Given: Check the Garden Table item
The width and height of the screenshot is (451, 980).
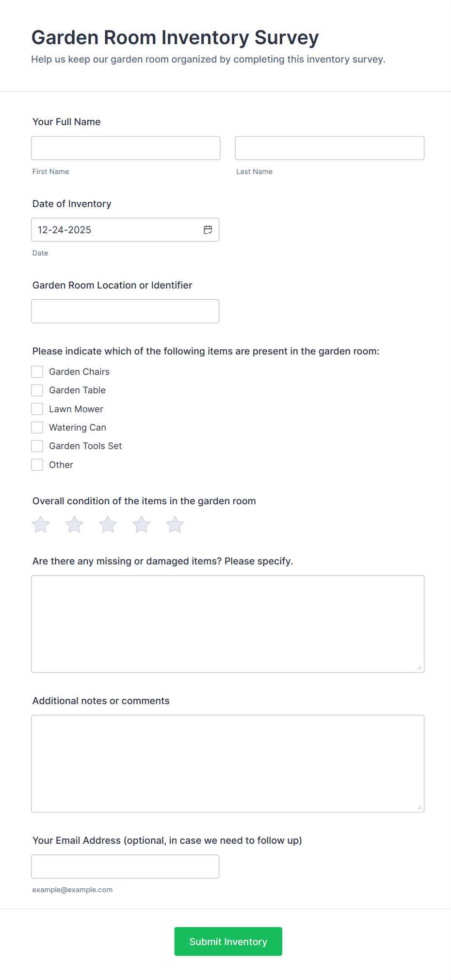Looking at the screenshot, I should pyautogui.click(x=37, y=390).
